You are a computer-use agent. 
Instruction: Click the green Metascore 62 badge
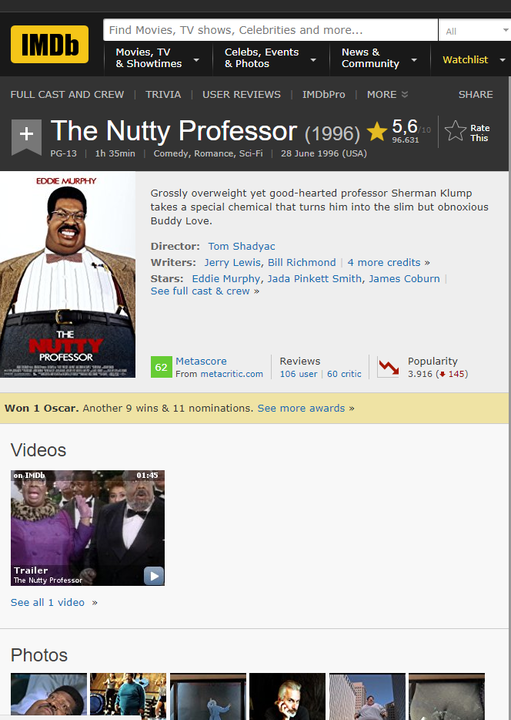click(161, 367)
